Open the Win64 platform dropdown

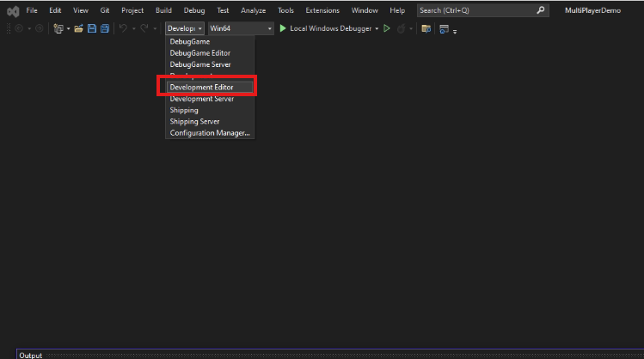240,28
